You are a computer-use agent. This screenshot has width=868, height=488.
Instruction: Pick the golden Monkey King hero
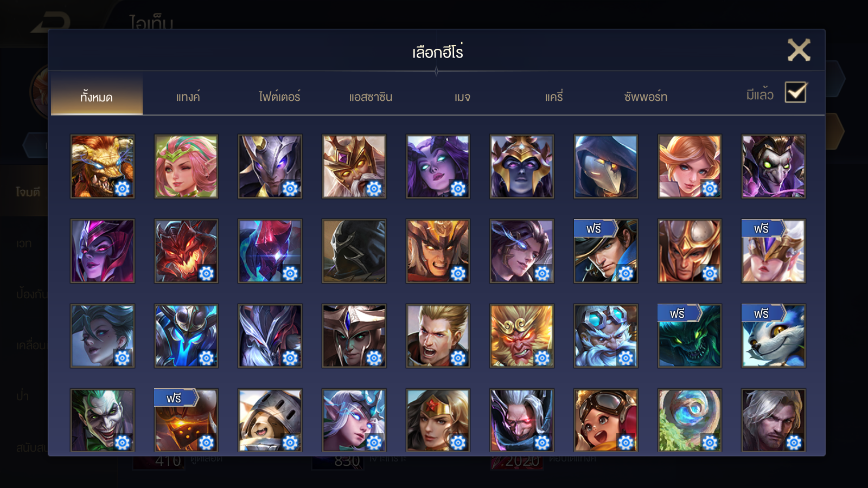(521, 336)
